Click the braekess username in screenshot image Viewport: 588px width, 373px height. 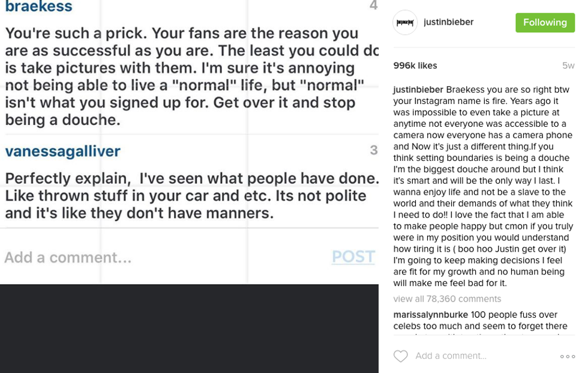[x=38, y=7]
